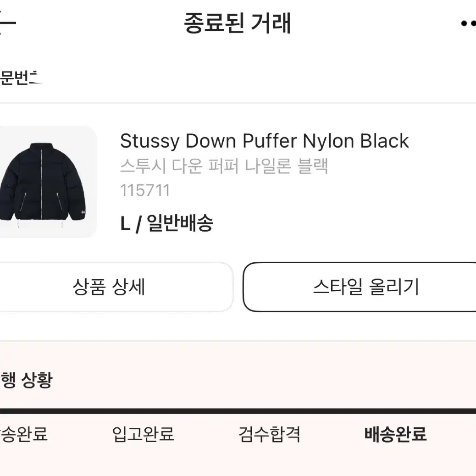Select the 검수합격 progress step
This screenshot has width=476, height=476.
[x=269, y=434]
